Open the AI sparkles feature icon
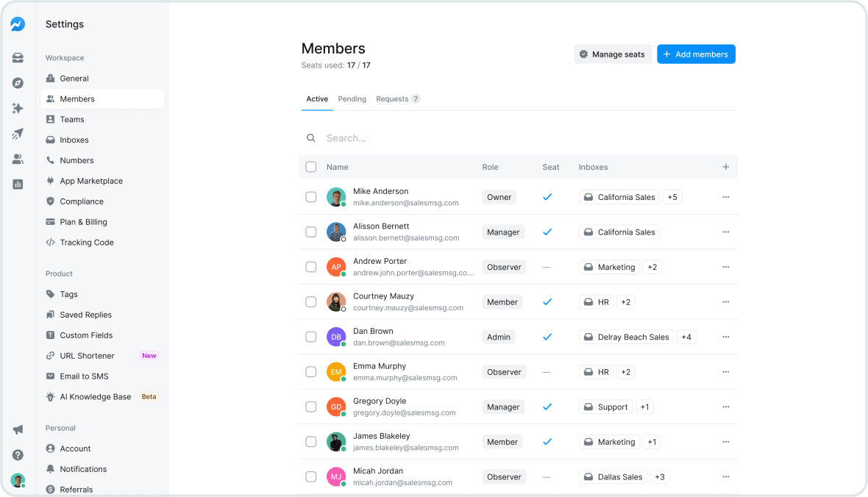 click(x=18, y=108)
